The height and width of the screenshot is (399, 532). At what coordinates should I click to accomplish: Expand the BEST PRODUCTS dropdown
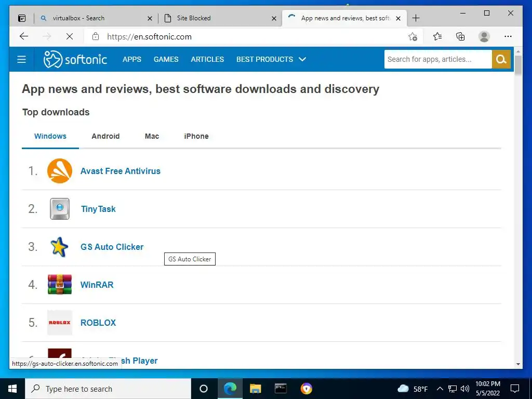tap(271, 59)
